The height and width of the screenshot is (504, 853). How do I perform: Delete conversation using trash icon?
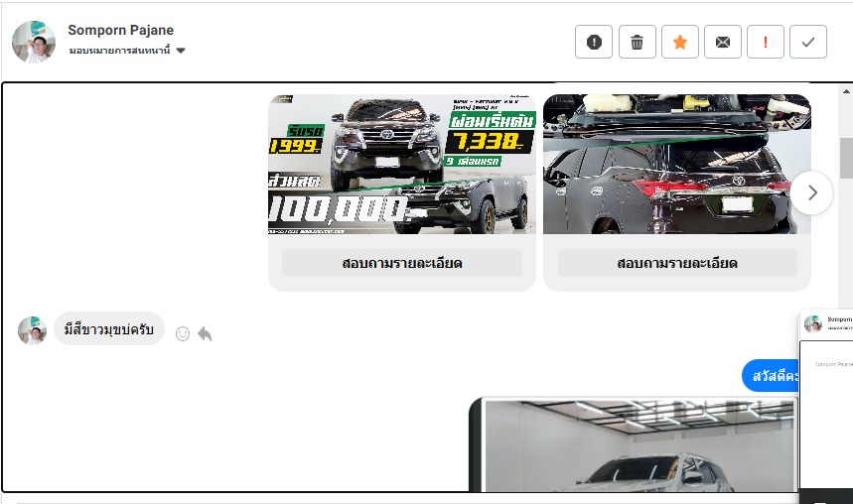pyautogui.click(x=637, y=42)
